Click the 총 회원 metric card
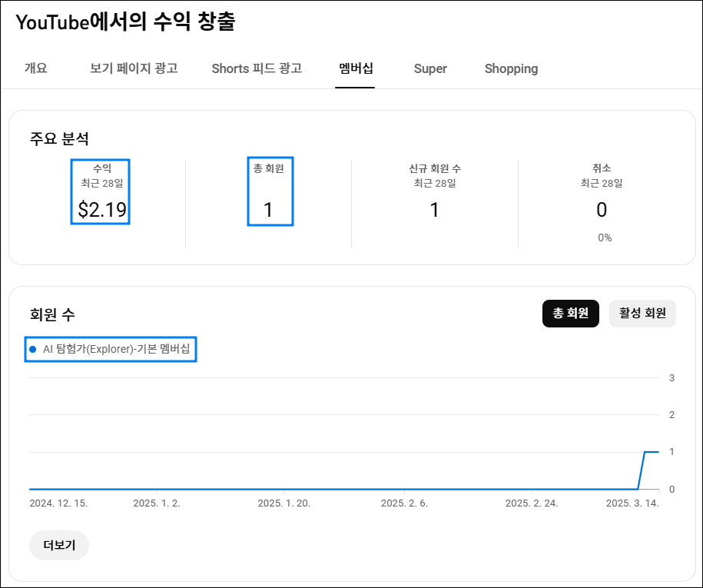The image size is (703, 588). (x=269, y=191)
